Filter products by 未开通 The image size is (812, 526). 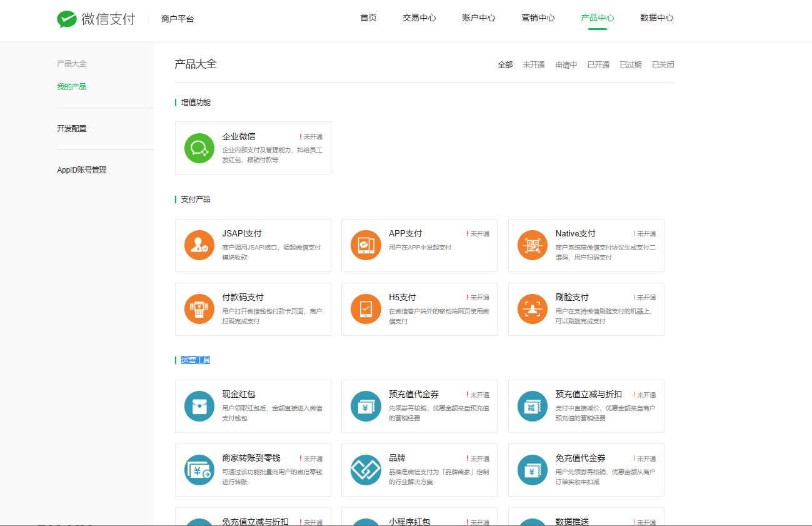[534, 64]
